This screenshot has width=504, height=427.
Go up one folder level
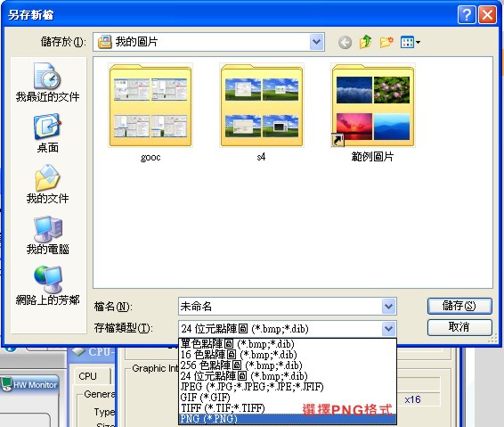365,42
